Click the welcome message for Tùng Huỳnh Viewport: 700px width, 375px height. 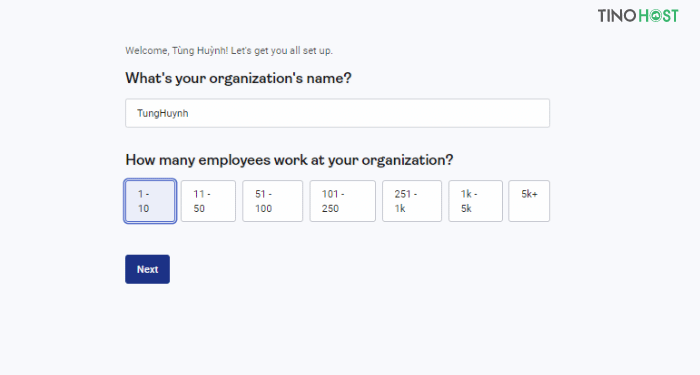tap(229, 50)
